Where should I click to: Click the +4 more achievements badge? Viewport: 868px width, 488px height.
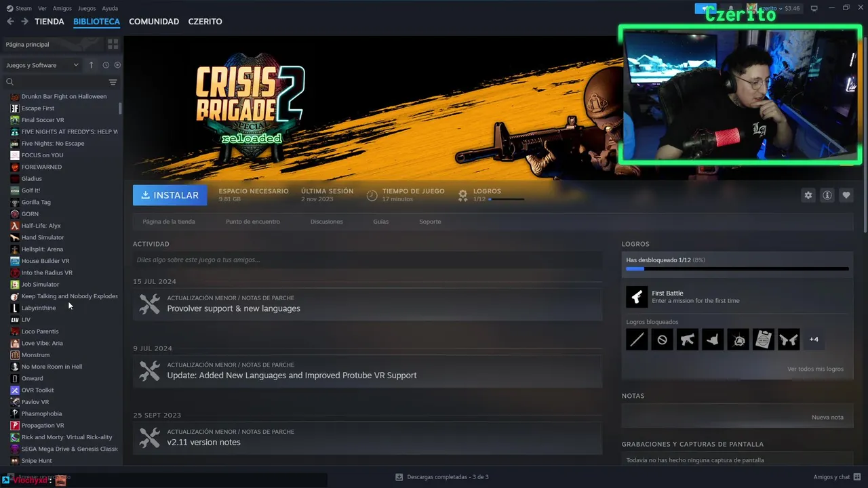pos(814,340)
